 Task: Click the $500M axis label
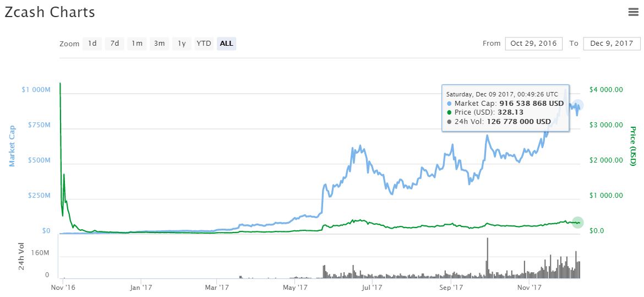tap(39, 160)
